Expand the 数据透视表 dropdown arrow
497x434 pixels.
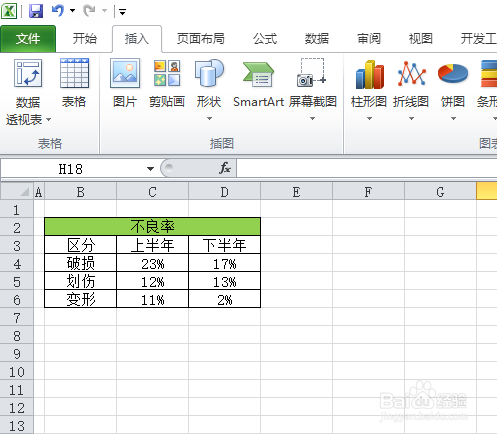pos(49,119)
